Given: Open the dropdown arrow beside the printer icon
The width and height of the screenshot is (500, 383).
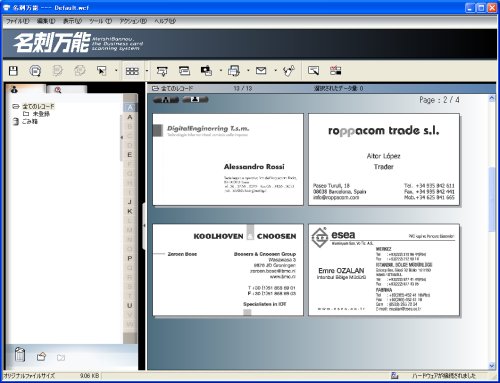Looking at the screenshot, I should coord(248,71).
